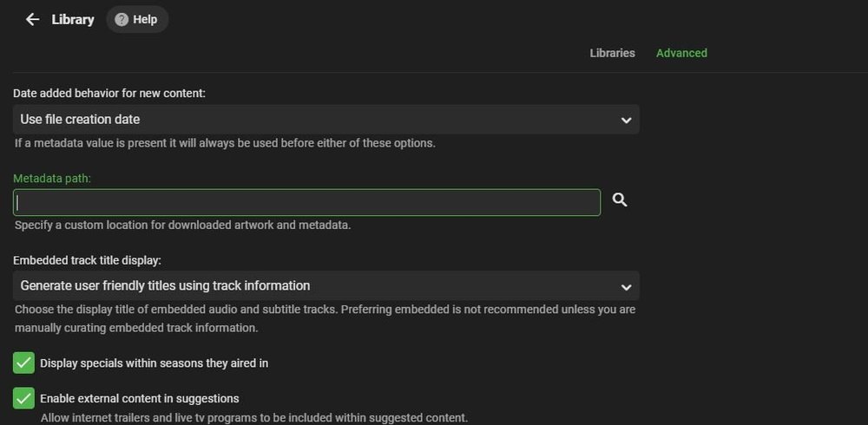Toggle the Enable external content checkbox

coord(23,398)
